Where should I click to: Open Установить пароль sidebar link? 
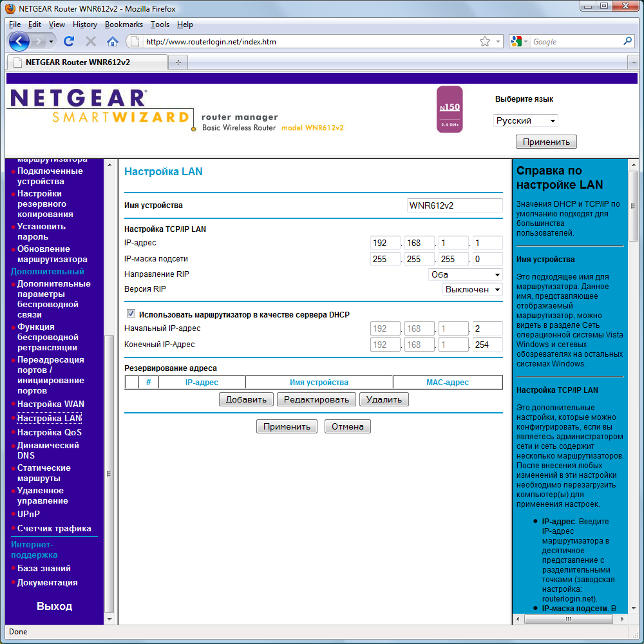click(41, 232)
